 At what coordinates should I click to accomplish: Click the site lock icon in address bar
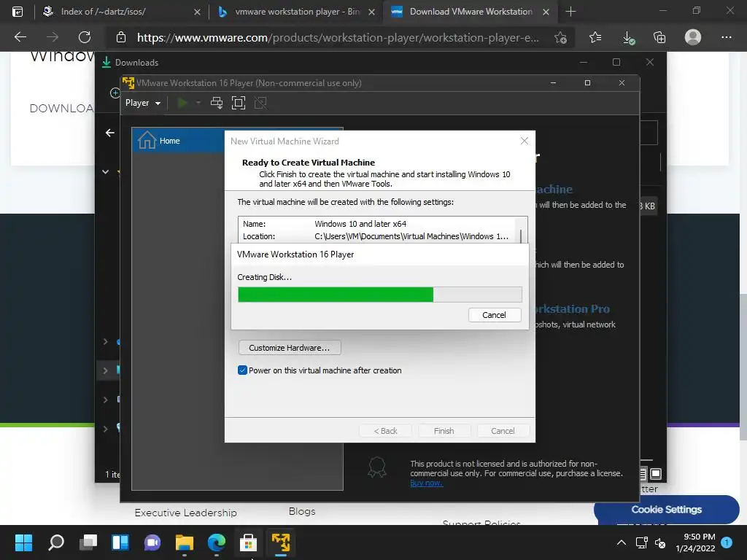(x=121, y=37)
